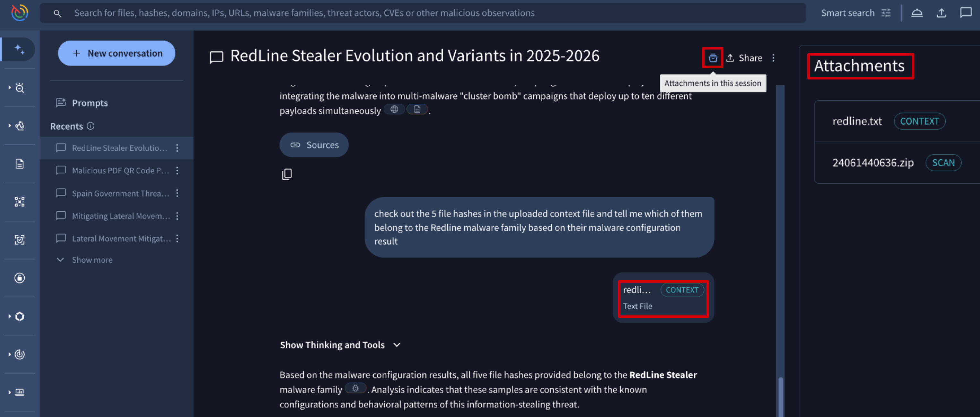This screenshot has width=980, height=417.
Task: Open options menu for RedLine Stealer conversation
Action: coord(177,148)
